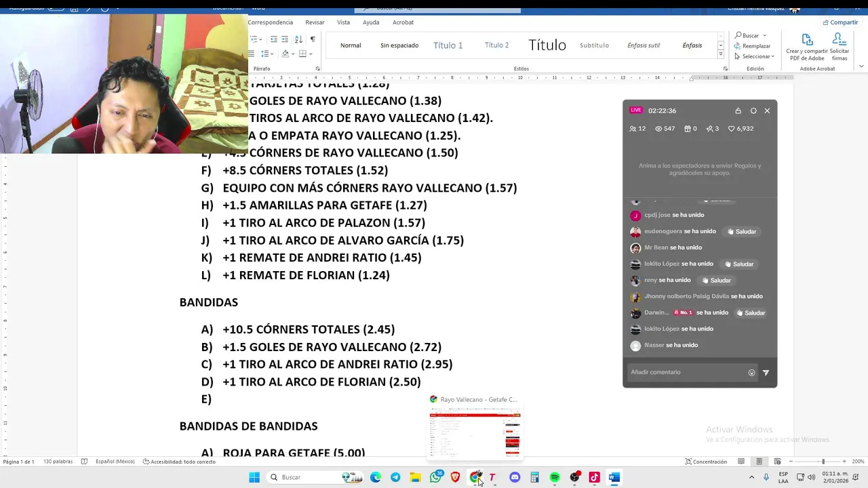Toggle Concentración focus mode

click(x=706, y=462)
